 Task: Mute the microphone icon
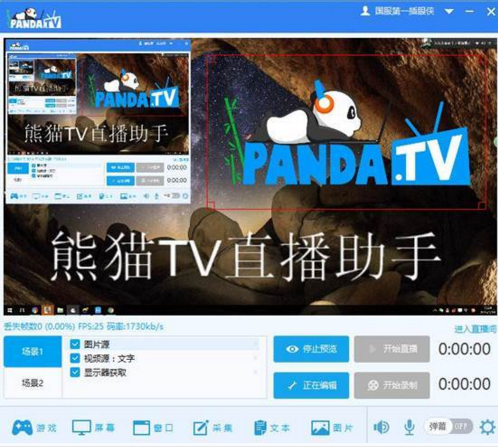409,427
